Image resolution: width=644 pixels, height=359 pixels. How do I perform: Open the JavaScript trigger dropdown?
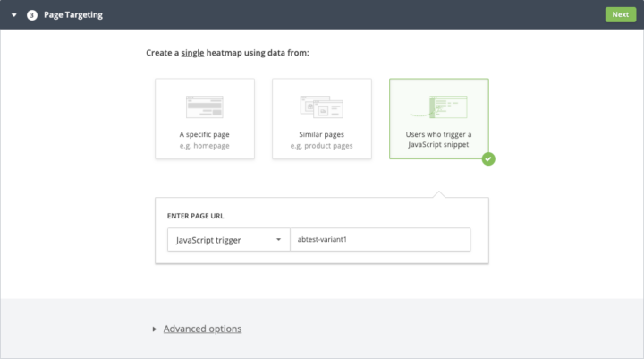click(x=229, y=240)
